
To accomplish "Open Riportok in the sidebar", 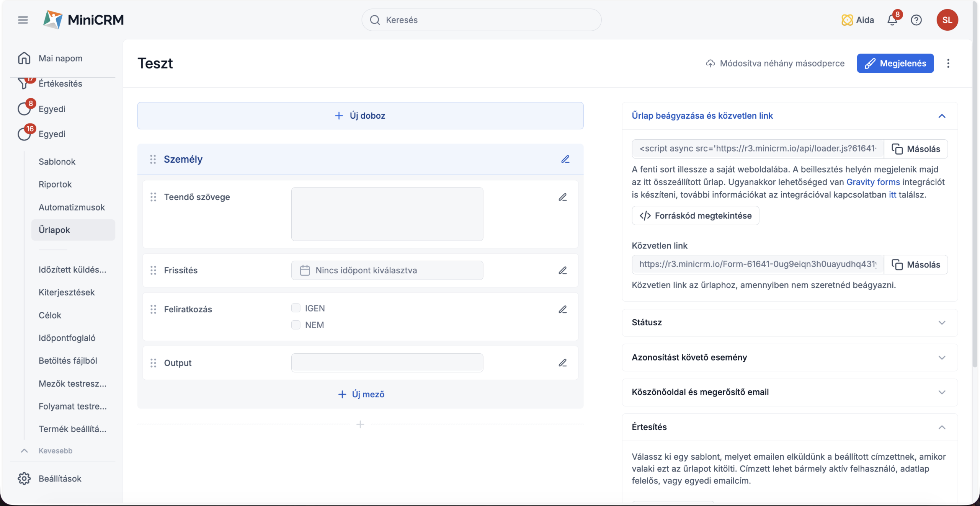I will pyautogui.click(x=55, y=184).
